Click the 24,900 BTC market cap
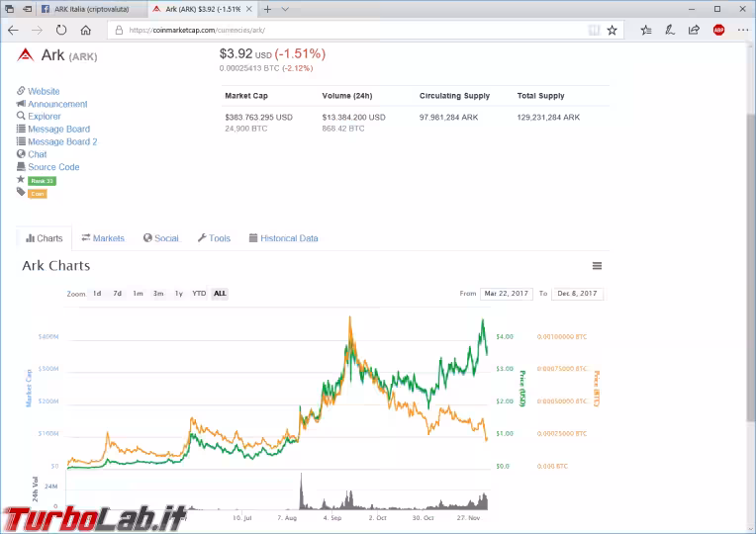 [245, 129]
